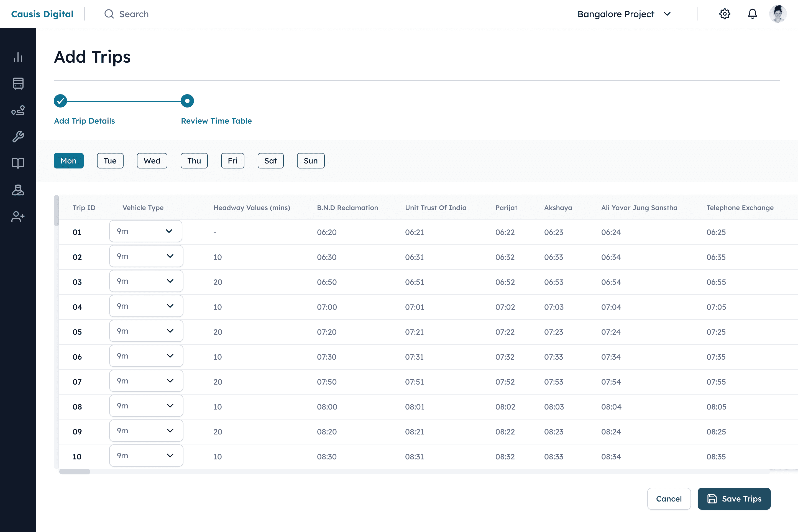Screen dimensions: 798x532
Task: Open vehicle type dropdown for trip 05
Action: coord(146,331)
